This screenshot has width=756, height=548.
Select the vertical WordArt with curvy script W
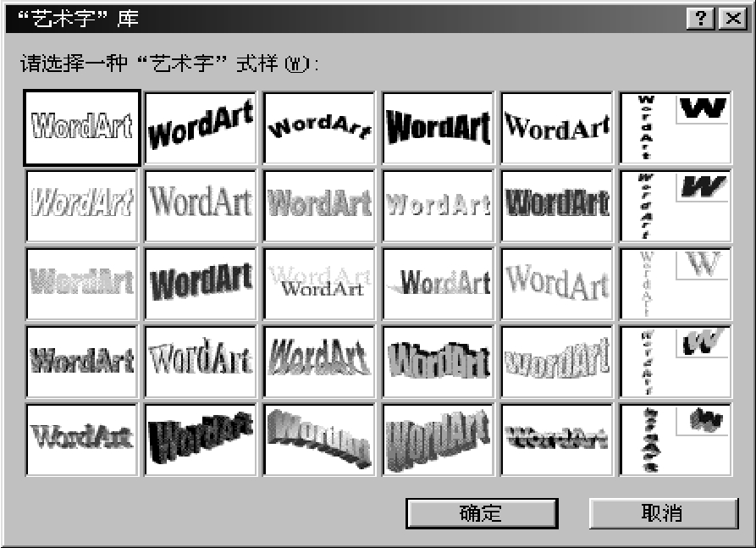[676, 362]
